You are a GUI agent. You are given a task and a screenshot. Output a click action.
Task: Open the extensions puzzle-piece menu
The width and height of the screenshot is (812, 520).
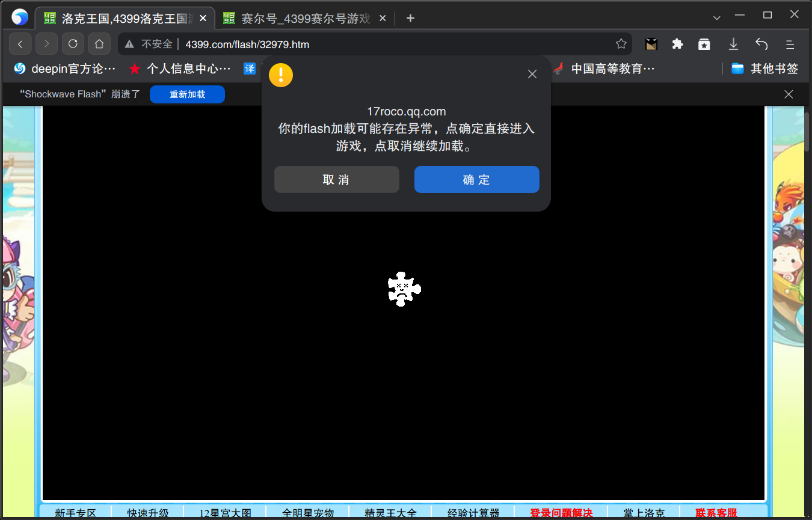[678, 44]
